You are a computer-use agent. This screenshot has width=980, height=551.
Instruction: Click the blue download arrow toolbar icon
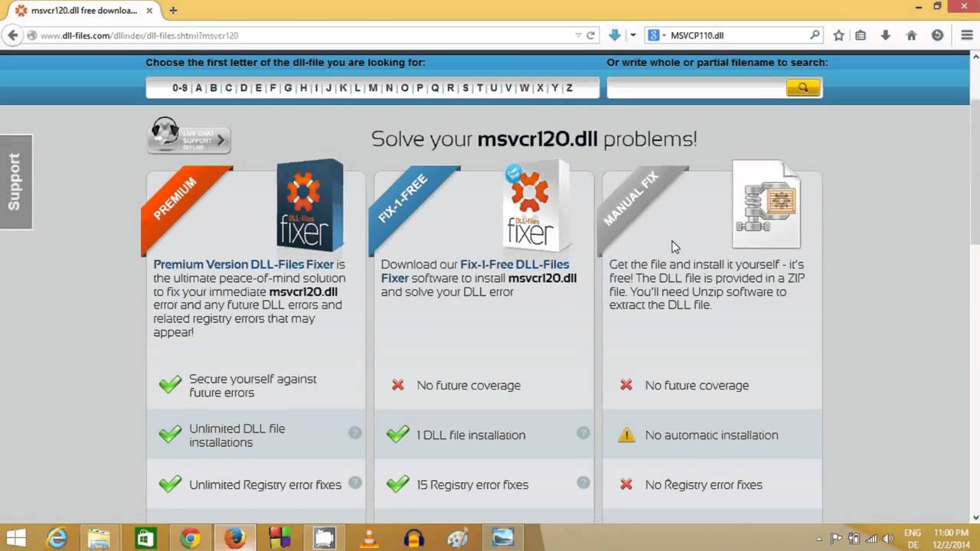[614, 35]
